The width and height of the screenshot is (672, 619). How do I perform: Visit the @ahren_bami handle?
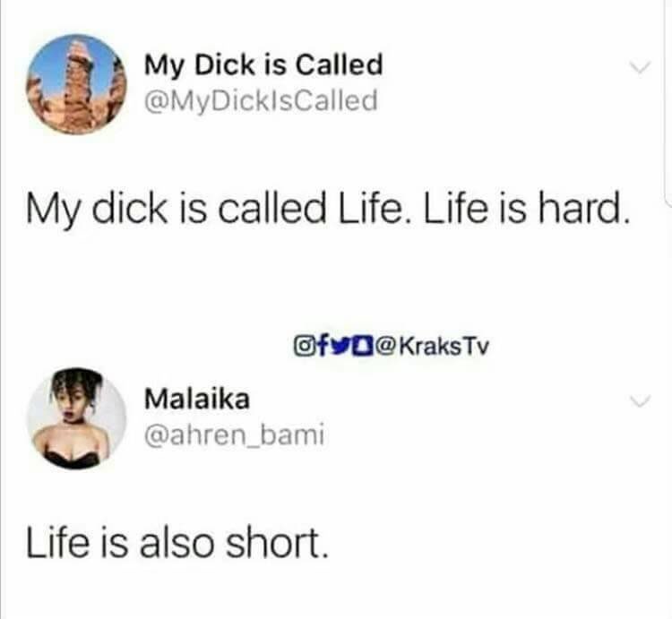234,435
